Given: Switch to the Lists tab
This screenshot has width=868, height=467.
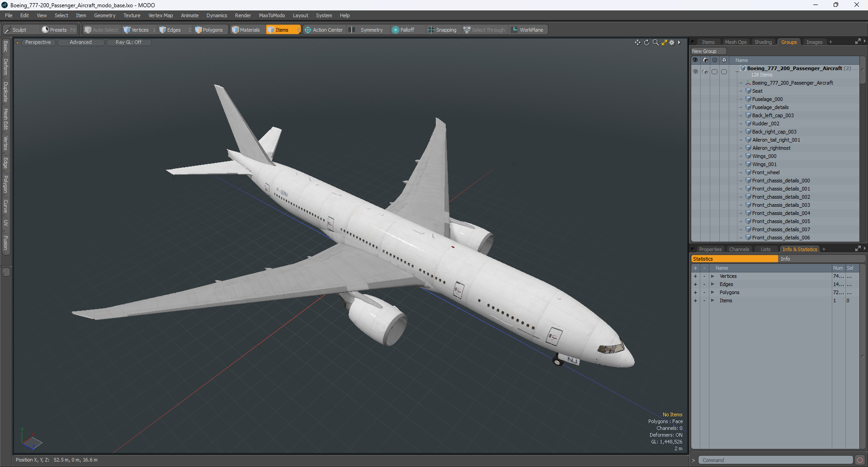Looking at the screenshot, I should point(765,249).
